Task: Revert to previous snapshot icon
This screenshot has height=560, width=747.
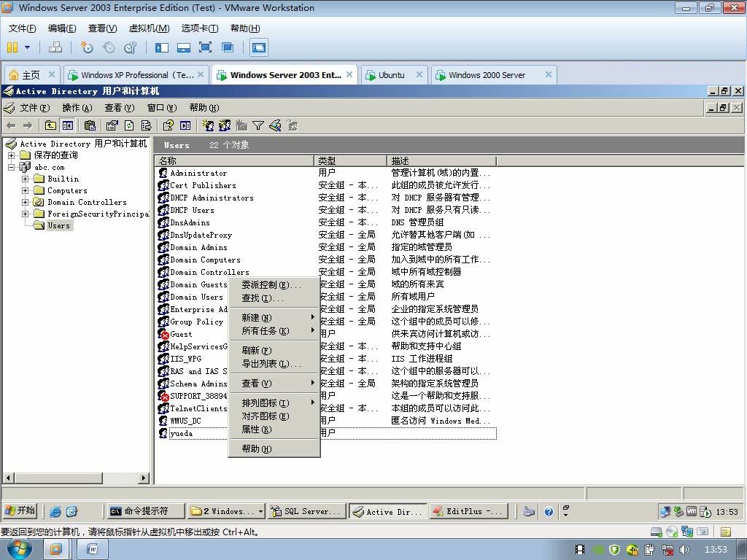Action: click(109, 47)
